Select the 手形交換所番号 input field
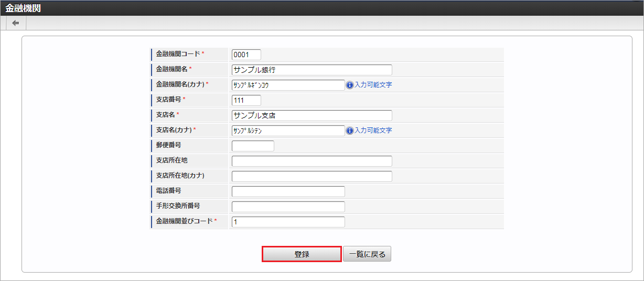Screen dimensions: 644x281 [x=288, y=207]
